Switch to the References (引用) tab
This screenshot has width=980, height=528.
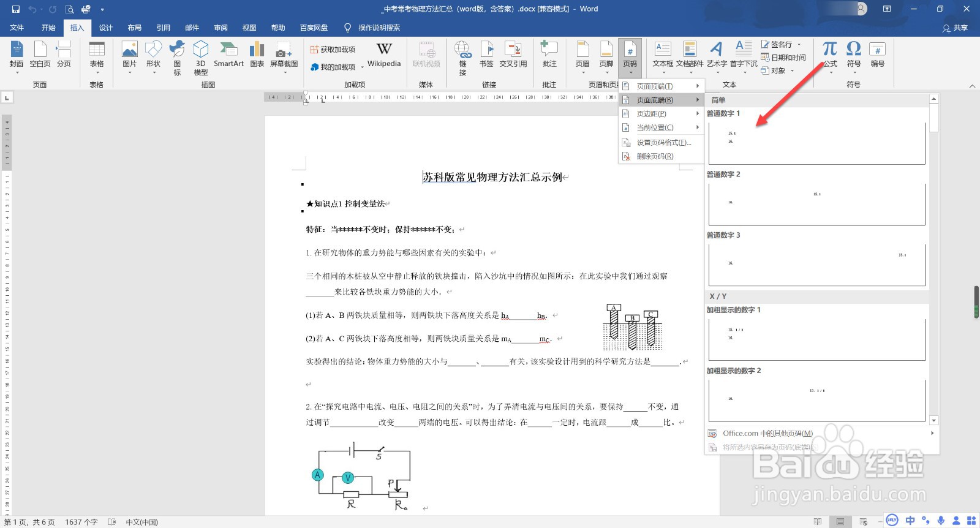(x=164, y=28)
